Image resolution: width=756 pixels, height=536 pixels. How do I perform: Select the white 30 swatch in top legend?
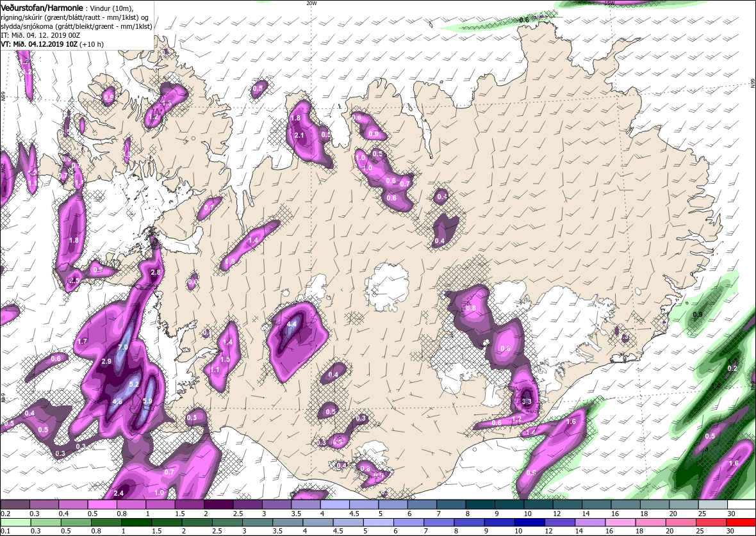[x=741, y=504]
